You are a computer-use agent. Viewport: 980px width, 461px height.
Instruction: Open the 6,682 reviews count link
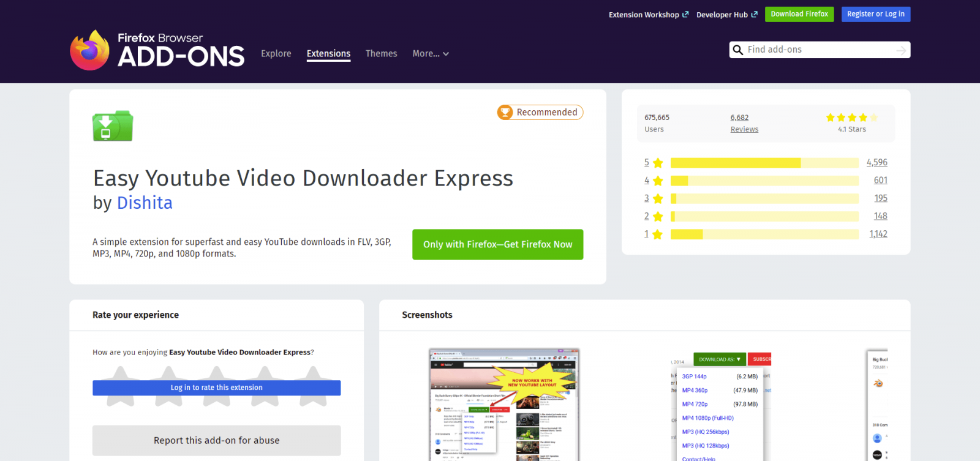(739, 118)
